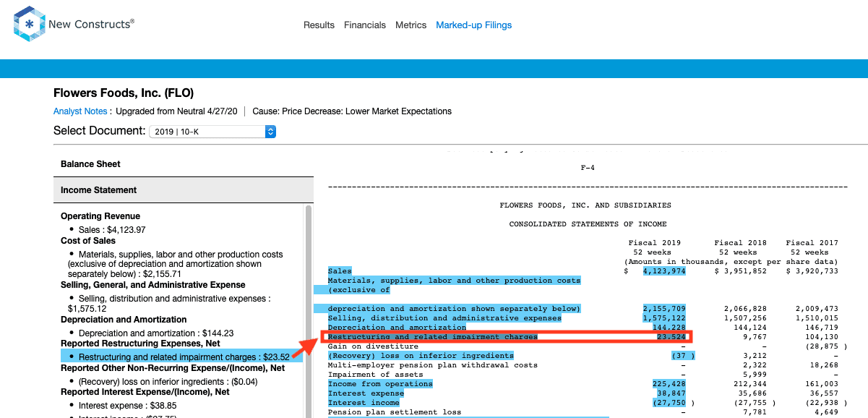
Task: Click Multi-employer pension plan withdrawal costs line
Action: click(x=433, y=365)
